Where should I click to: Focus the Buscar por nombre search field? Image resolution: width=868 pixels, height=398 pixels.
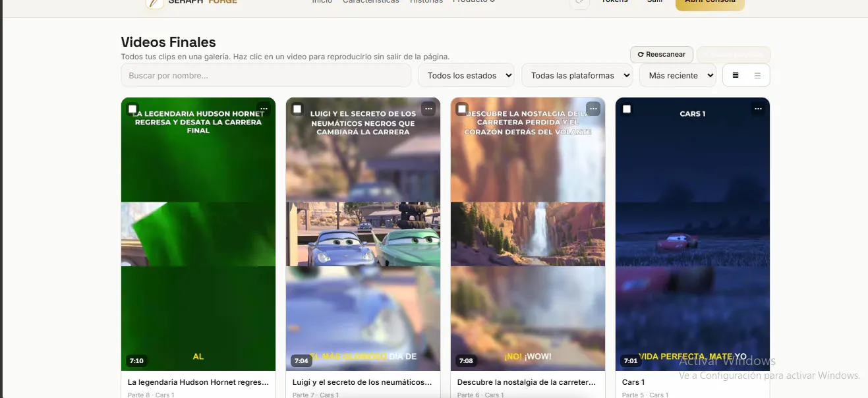266,75
